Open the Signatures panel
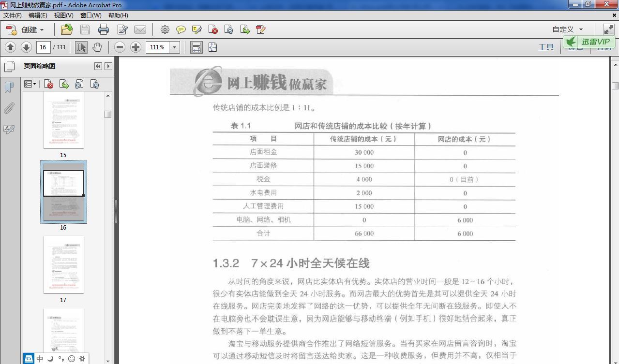 [9, 129]
